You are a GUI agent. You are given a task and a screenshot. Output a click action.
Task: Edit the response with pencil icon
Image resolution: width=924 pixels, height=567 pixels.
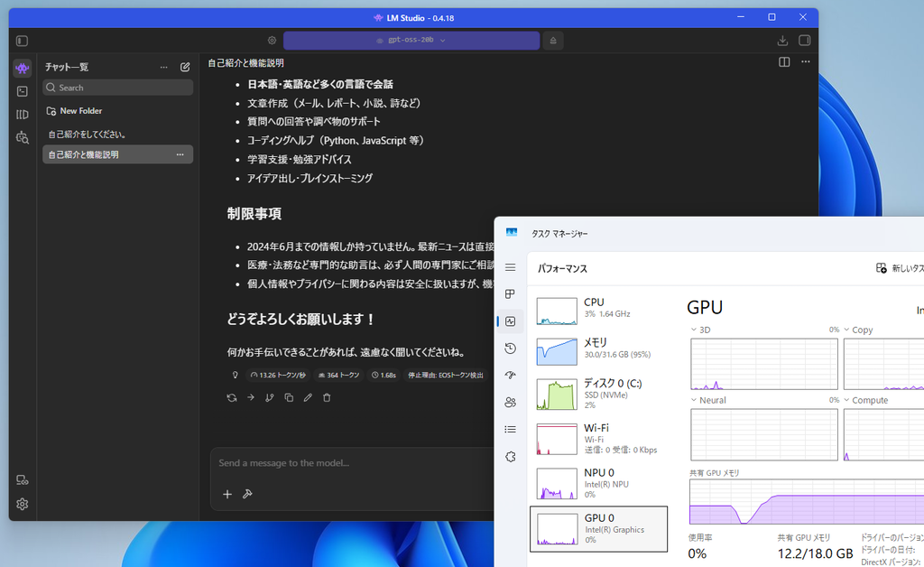point(308,398)
